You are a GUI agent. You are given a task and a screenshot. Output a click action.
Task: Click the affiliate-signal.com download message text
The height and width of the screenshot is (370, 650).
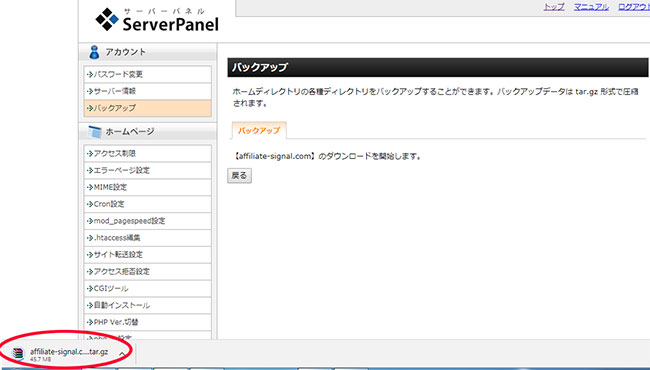(x=327, y=157)
